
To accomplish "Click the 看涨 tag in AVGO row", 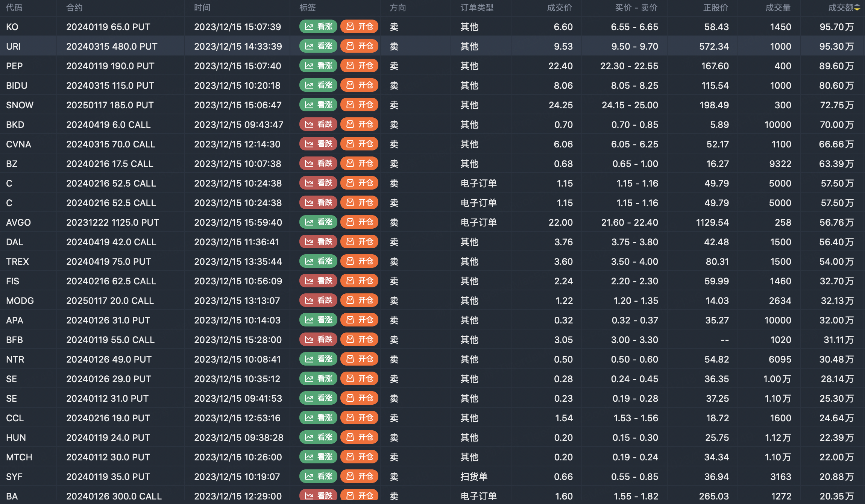I will [318, 222].
